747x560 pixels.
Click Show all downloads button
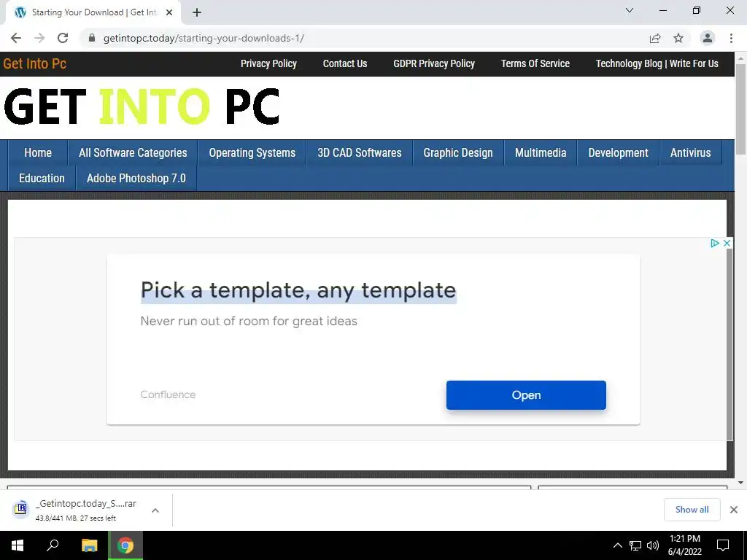pos(692,510)
